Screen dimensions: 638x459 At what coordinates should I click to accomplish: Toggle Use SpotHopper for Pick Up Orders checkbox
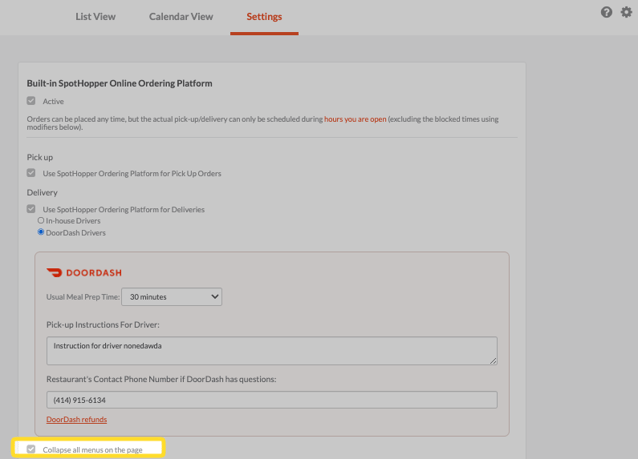(31, 173)
